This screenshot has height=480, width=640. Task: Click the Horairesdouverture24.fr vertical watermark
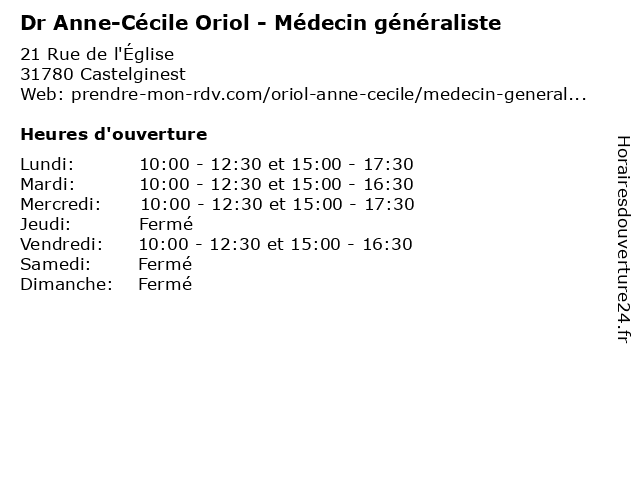tap(623, 239)
